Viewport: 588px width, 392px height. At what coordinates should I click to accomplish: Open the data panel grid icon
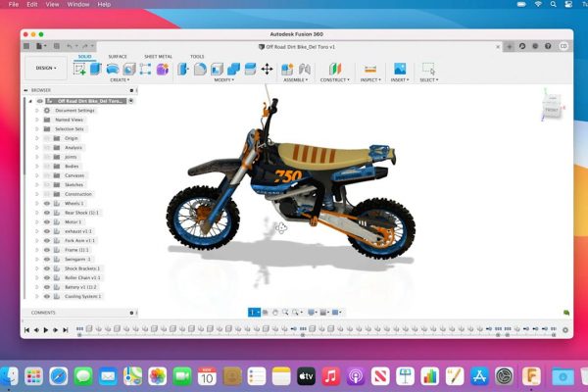coord(26,46)
